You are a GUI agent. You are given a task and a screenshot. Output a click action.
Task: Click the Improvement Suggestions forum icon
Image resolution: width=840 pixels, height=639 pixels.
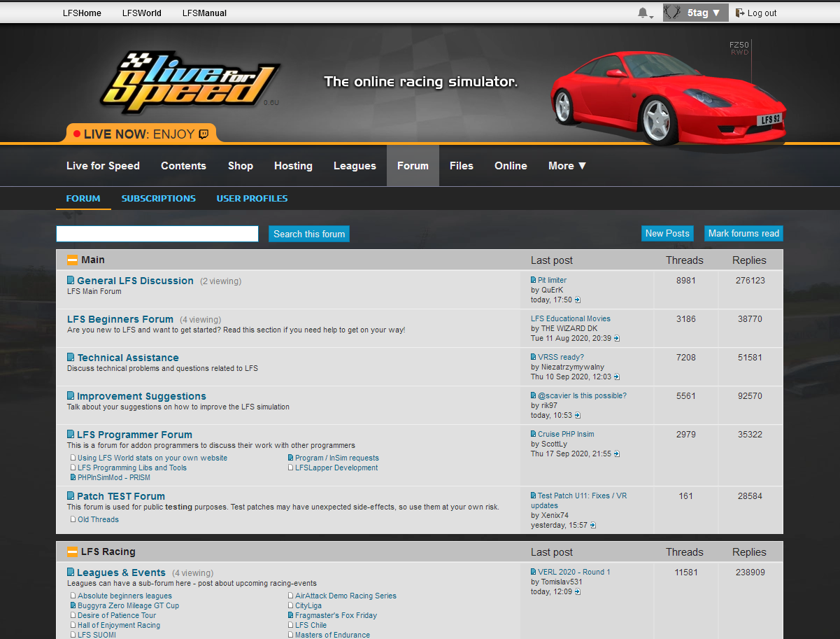pyautogui.click(x=71, y=396)
